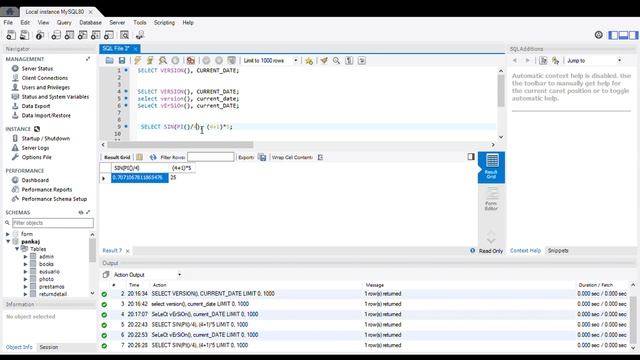The height and width of the screenshot is (360, 640).
Task: Open Workbench preferences gear icon
Action: click(x=598, y=35)
